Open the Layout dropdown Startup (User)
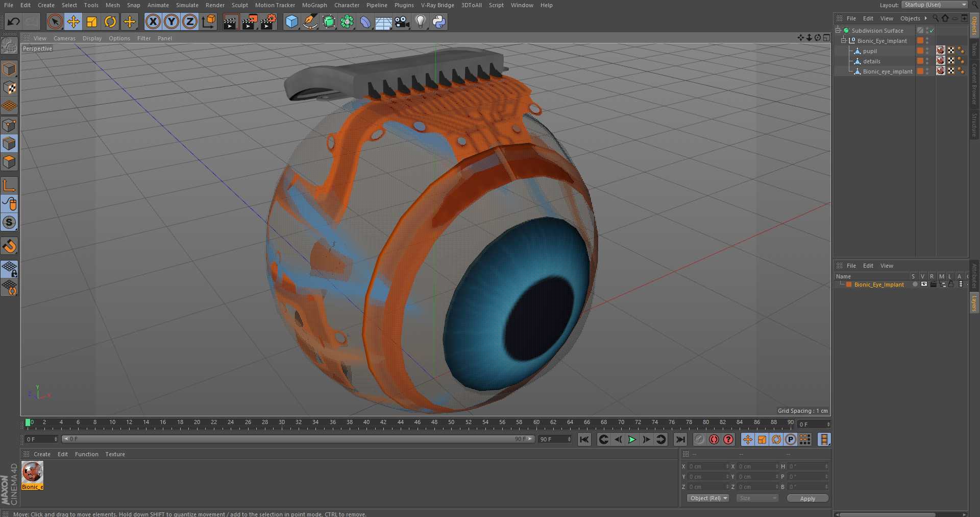Viewport: 980px width, 517px height. pyautogui.click(x=935, y=5)
